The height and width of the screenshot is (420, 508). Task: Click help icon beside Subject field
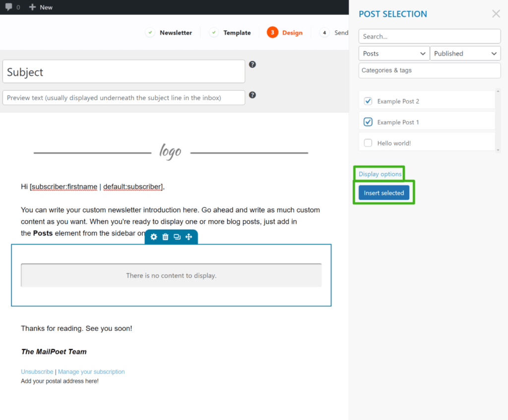coord(253,64)
